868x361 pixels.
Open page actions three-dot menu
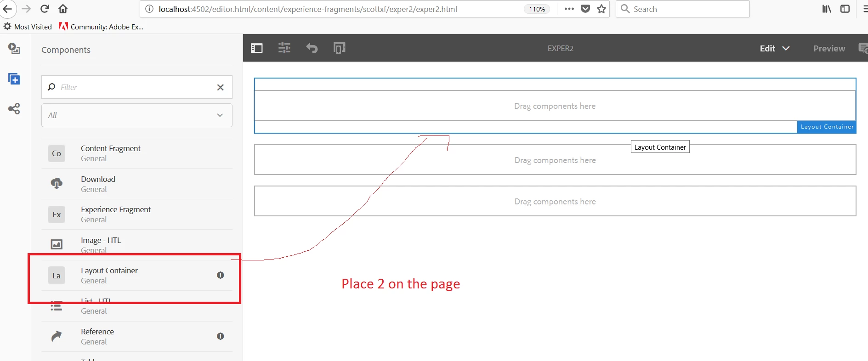tap(569, 9)
